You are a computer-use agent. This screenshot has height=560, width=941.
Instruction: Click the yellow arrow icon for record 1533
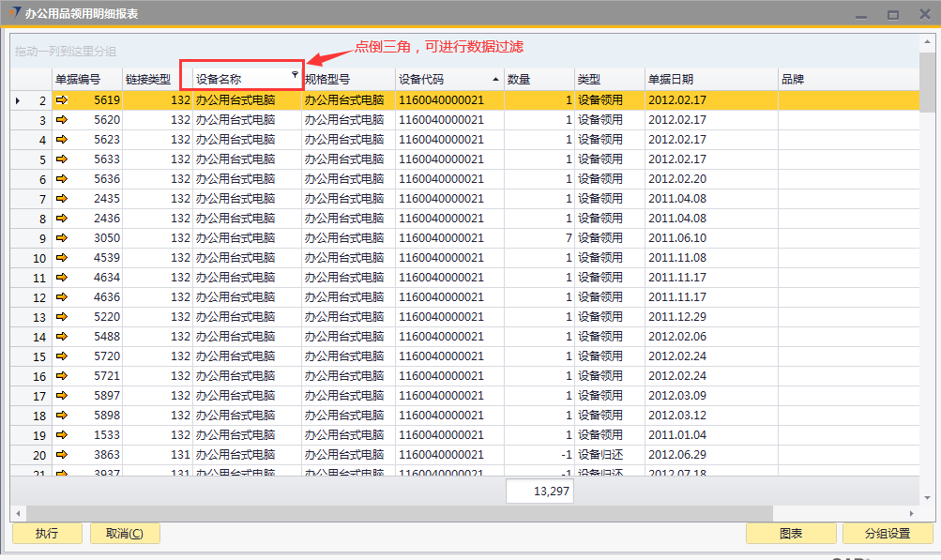point(63,435)
